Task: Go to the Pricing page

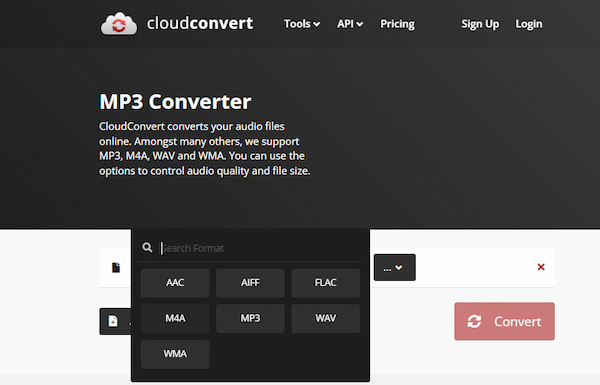Action: click(x=397, y=24)
